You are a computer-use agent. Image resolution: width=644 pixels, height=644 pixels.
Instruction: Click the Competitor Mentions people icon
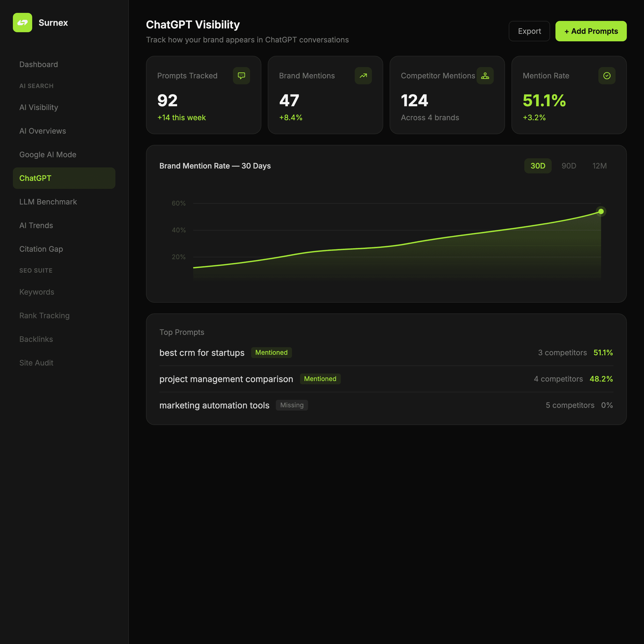(485, 76)
